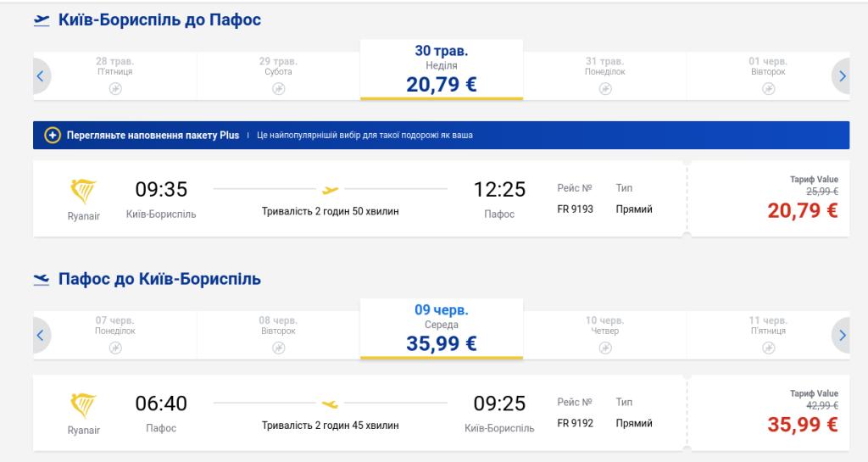Click the yellow plane icon on the 09:35 flight
868x462 pixels.
pos(331,189)
